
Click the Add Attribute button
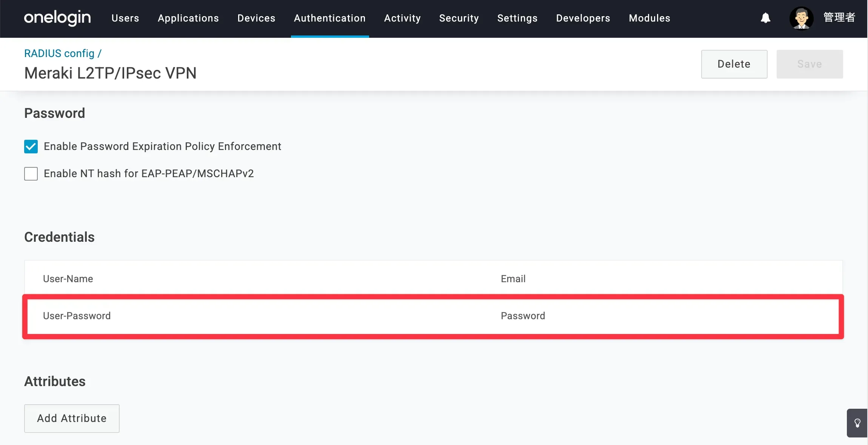[x=72, y=418]
